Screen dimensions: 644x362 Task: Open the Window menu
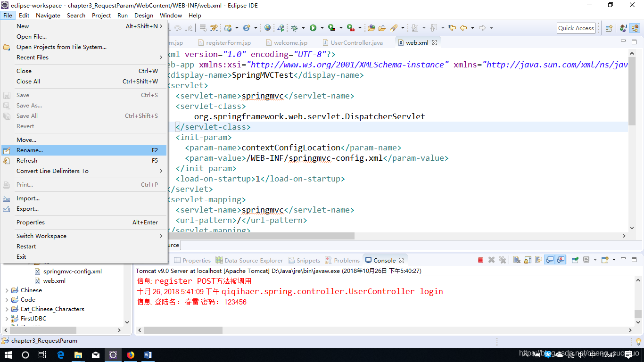[171, 15]
